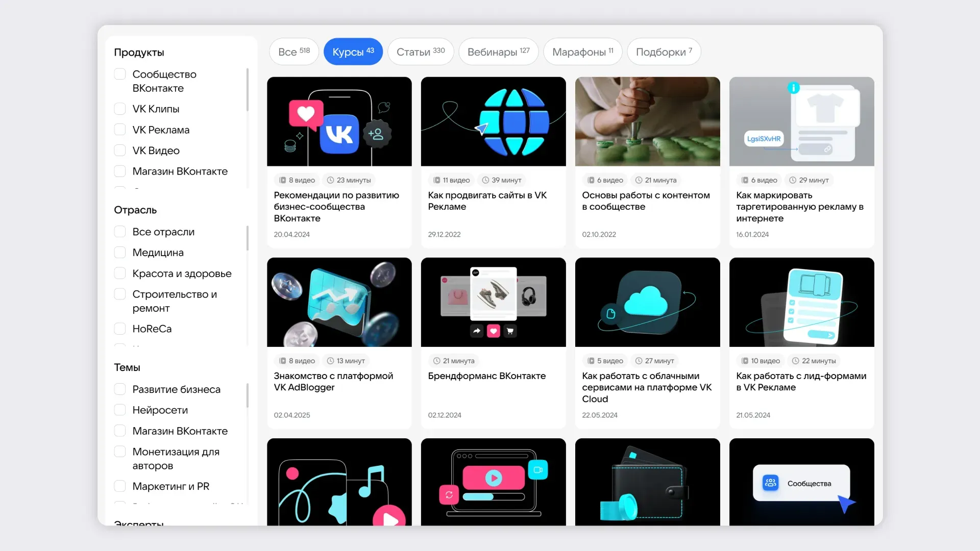Open the green macarons photo thumbnail
980x551 pixels.
648,121
